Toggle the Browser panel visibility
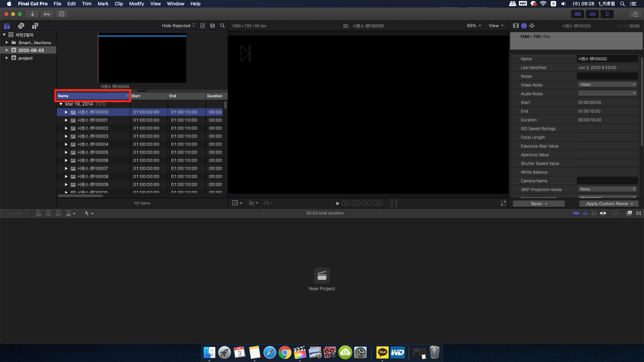Viewport: 644px width, 362px height. (x=578, y=14)
